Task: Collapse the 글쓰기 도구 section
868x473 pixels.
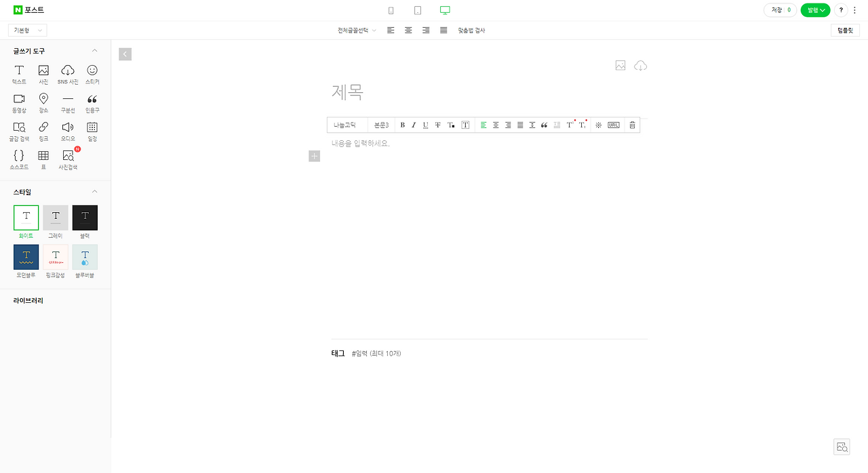Action: pos(95,51)
